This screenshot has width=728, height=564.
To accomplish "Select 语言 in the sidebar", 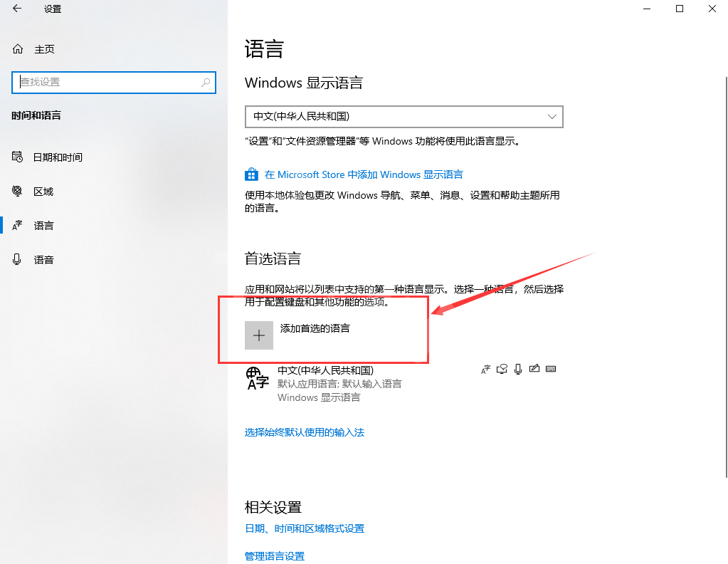I will tap(43, 226).
